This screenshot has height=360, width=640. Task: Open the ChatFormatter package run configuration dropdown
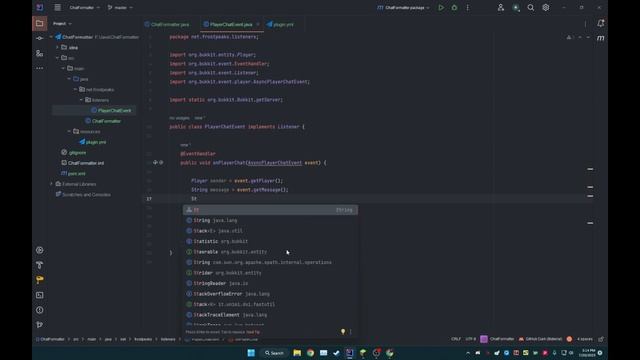tap(403, 7)
